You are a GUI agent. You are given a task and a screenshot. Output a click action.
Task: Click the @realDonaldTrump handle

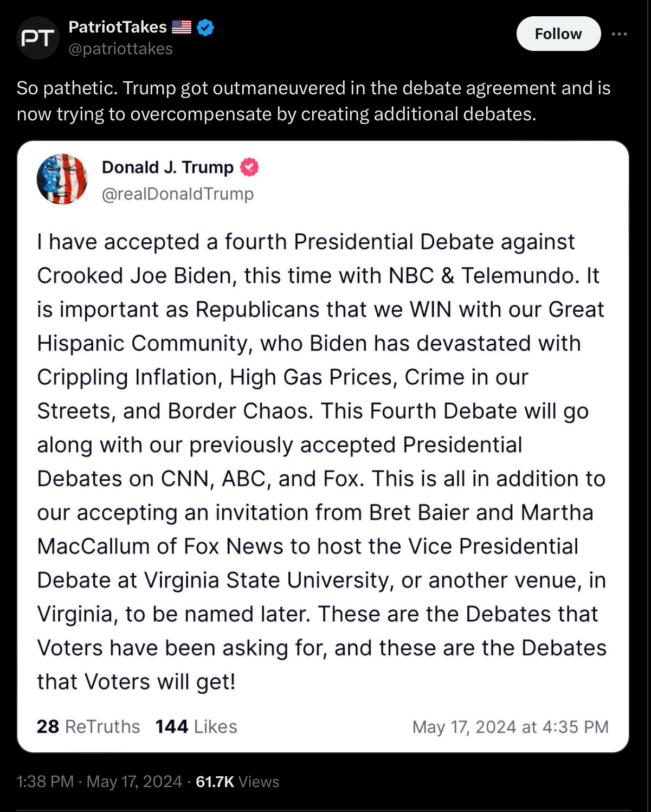click(x=178, y=194)
